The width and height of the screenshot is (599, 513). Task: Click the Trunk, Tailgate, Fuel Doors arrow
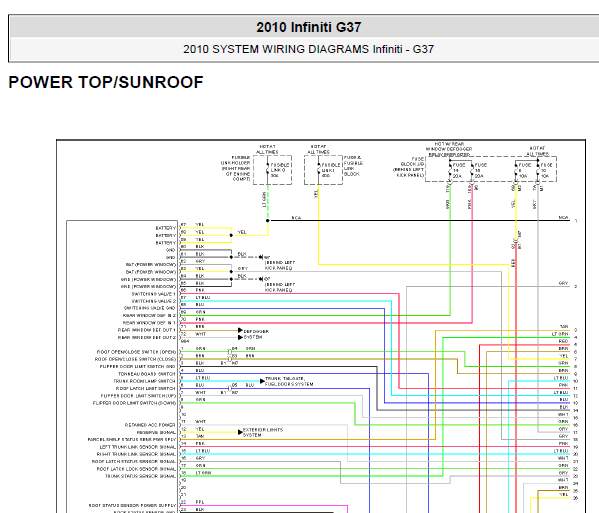click(x=262, y=381)
